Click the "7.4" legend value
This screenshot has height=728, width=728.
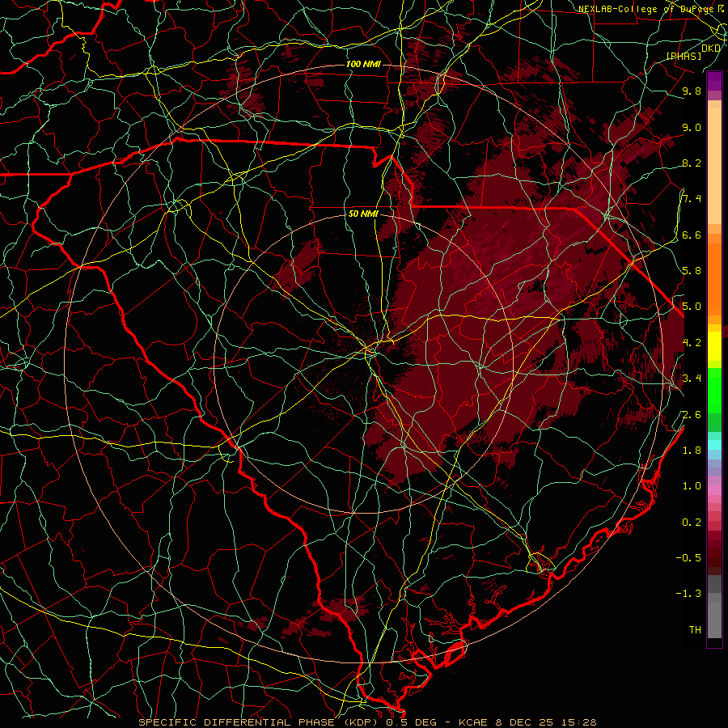coord(692,199)
